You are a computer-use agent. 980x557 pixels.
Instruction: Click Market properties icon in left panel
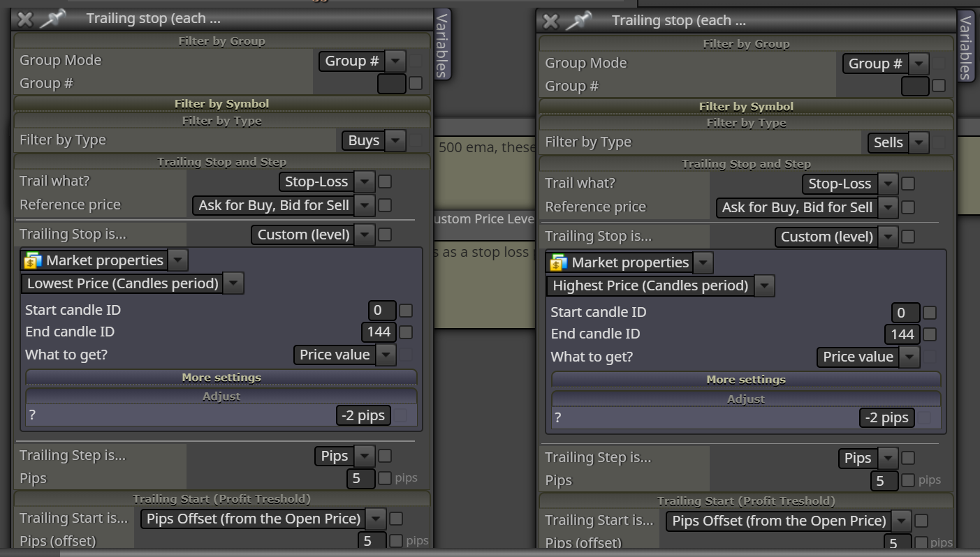pyautogui.click(x=33, y=260)
